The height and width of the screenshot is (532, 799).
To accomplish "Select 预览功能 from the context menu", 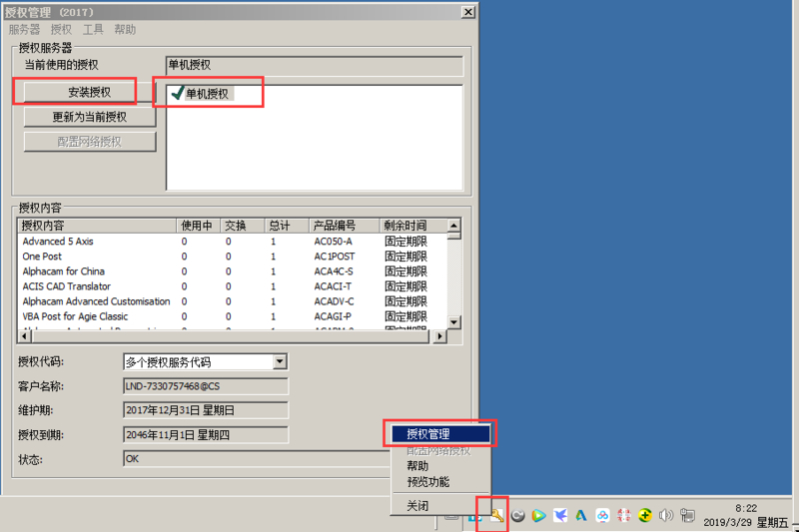I will 427,482.
